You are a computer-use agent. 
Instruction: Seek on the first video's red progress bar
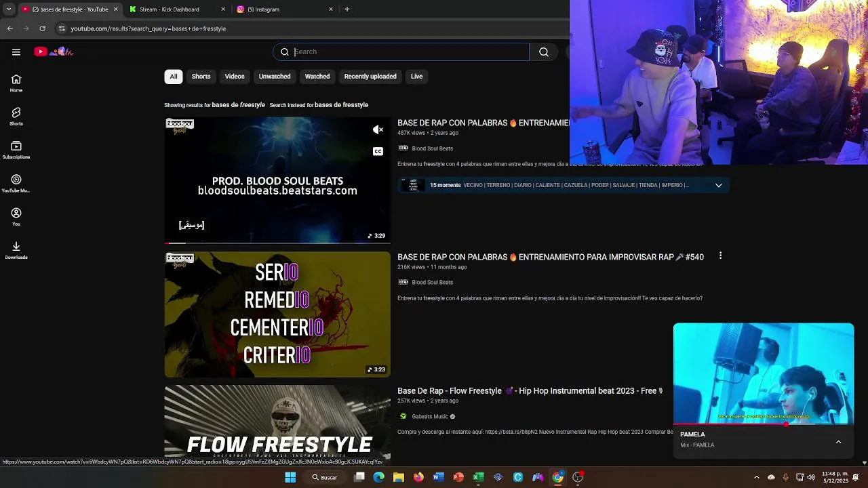pyautogui.click(x=277, y=243)
